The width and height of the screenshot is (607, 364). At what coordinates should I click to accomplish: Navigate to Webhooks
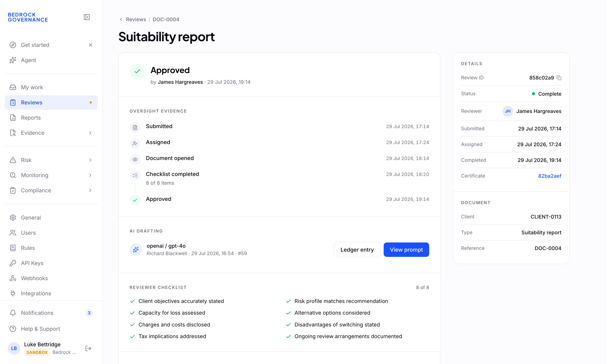(x=51, y=278)
